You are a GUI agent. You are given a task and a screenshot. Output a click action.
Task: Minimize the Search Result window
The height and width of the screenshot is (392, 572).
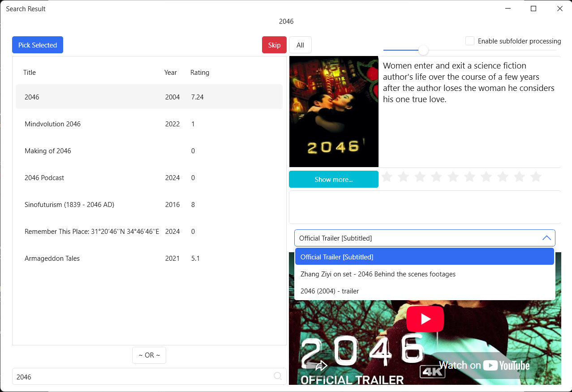coord(508,9)
